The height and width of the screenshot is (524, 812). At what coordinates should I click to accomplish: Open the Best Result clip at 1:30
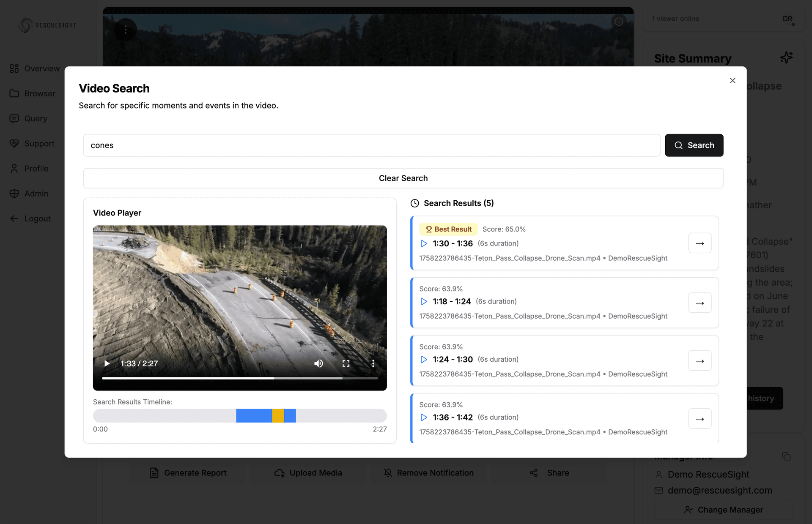pos(700,243)
